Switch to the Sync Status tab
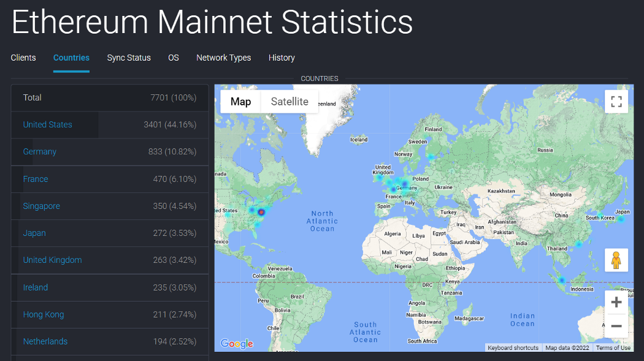The image size is (644, 361). (x=129, y=58)
